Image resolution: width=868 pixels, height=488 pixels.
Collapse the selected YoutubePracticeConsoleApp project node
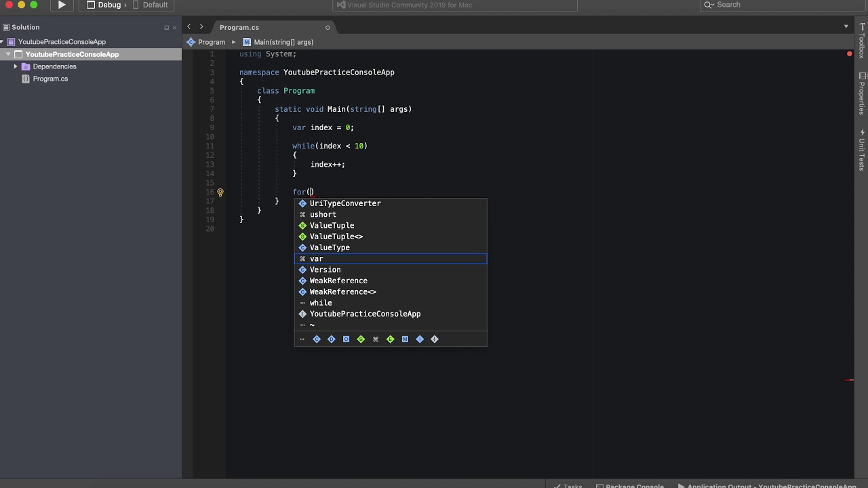[9, 54]
